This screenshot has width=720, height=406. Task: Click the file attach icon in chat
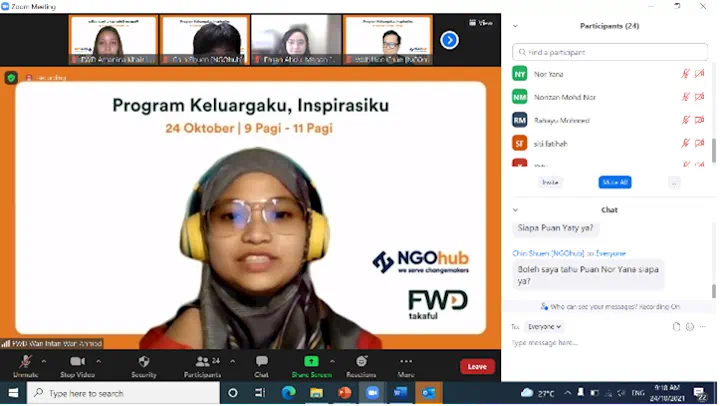(x=676, y=327)
